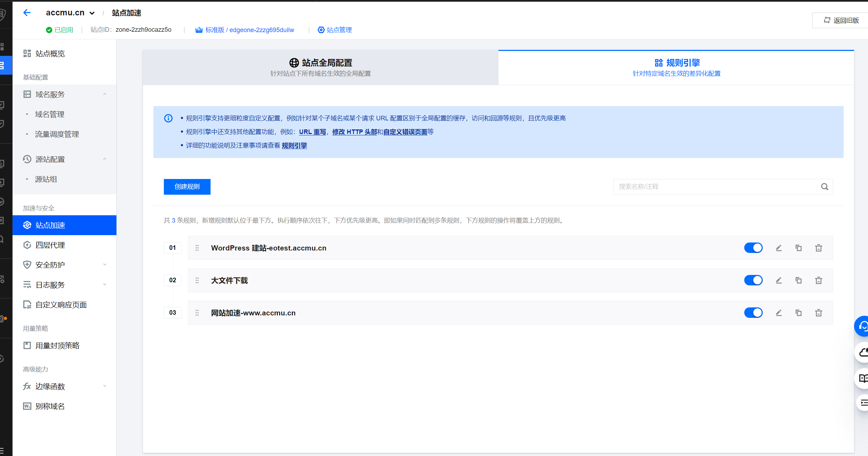Click the 已启用 status label
This screenshot has width=868, height=456.
60,30
